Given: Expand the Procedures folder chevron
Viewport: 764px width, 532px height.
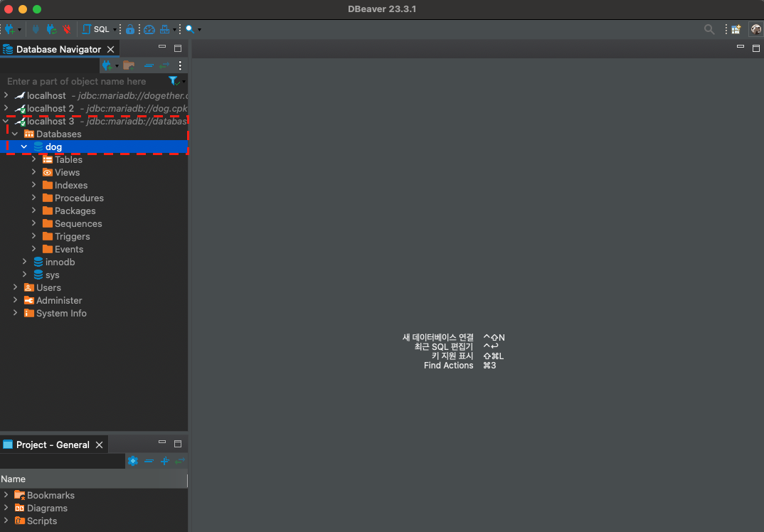Looking at the screenshot, I should click(x=33, y=197).
